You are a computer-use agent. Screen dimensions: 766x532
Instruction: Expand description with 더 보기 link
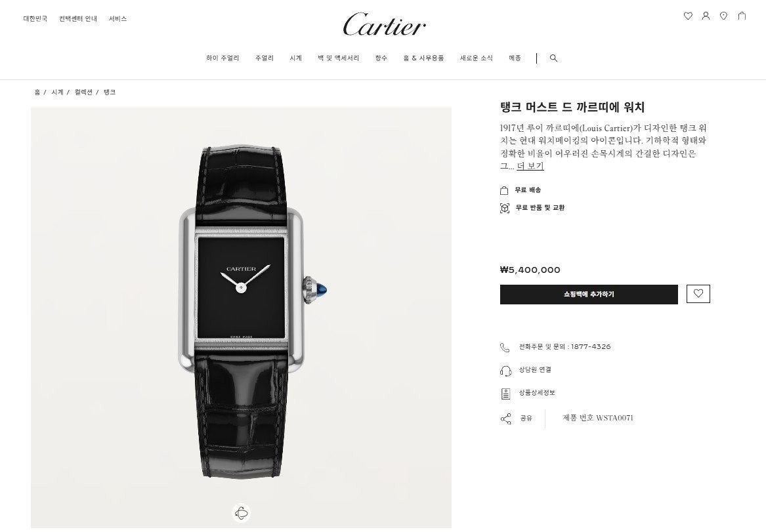530,166
